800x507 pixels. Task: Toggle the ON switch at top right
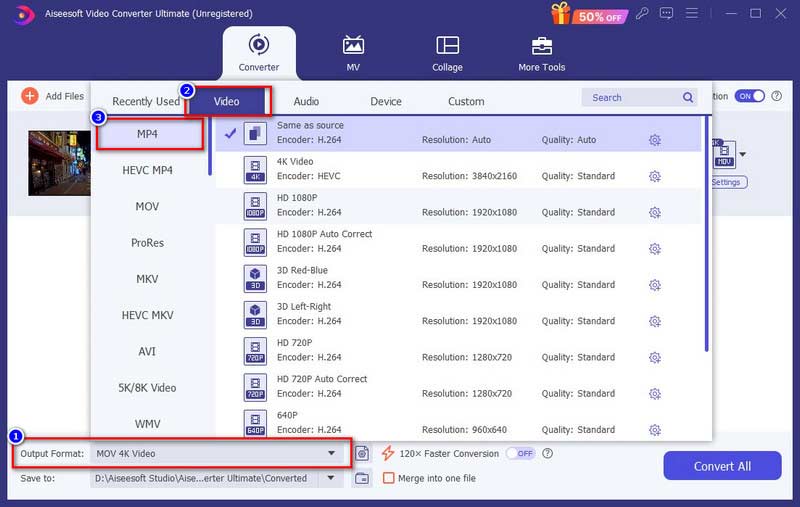[x=749, y=96]
